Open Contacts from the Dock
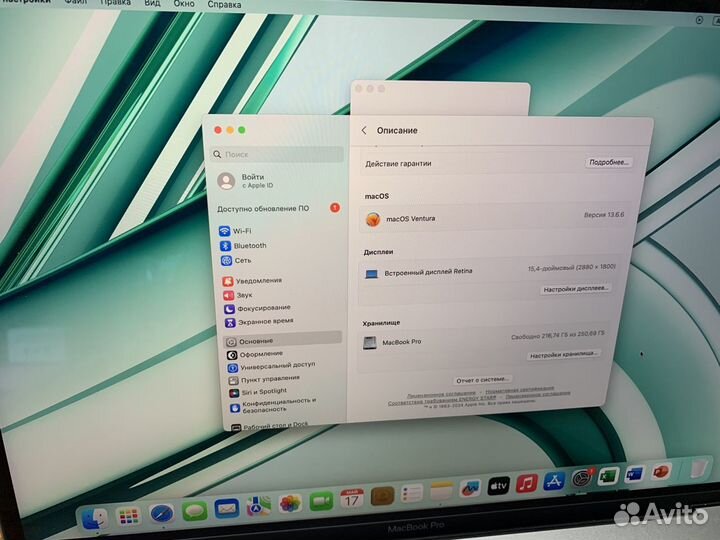 tap(382, 496)
